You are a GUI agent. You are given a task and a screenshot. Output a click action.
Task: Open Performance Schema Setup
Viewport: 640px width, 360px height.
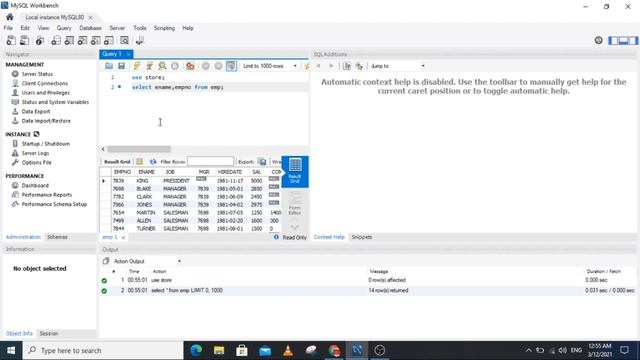tap(54, 204)
